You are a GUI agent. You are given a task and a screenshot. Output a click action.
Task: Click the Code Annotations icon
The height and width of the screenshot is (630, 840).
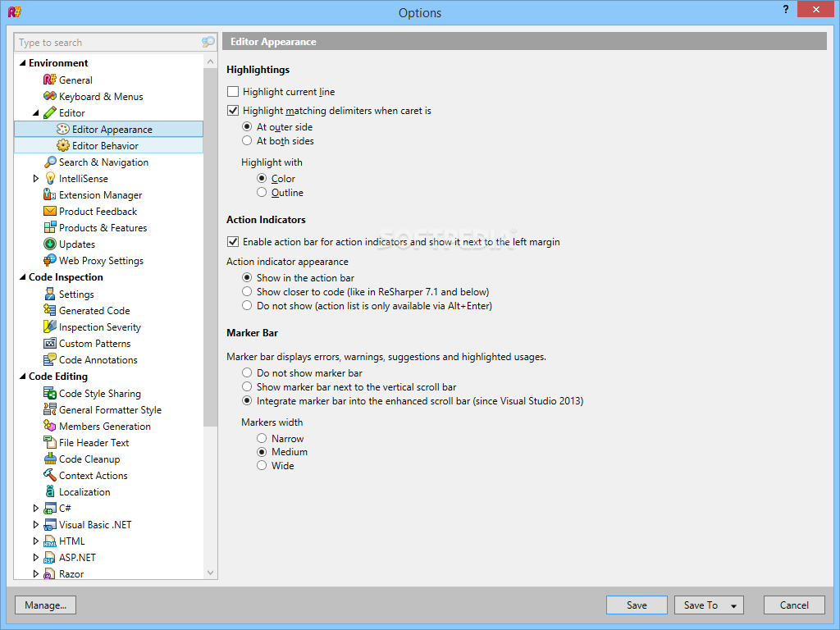(x=50, y=359)
